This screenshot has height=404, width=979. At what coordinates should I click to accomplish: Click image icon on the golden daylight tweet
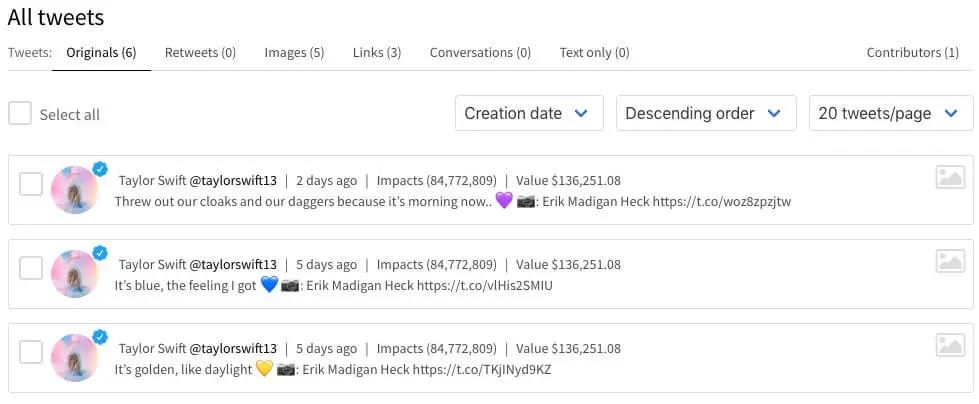[x=950, y=346]
